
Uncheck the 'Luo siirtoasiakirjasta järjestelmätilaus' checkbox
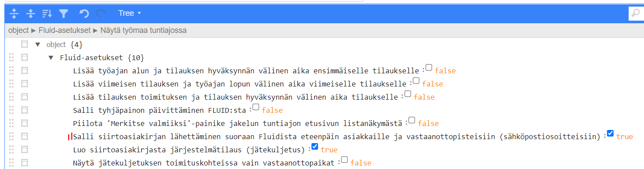[315, 147]
